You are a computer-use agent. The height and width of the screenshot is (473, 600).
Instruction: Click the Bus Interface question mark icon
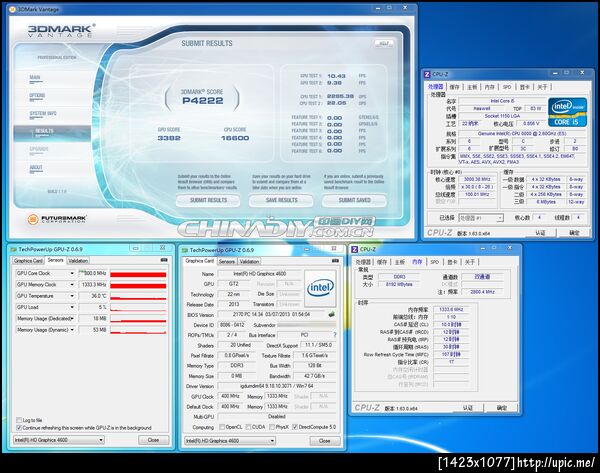click(x=335, y=335)
